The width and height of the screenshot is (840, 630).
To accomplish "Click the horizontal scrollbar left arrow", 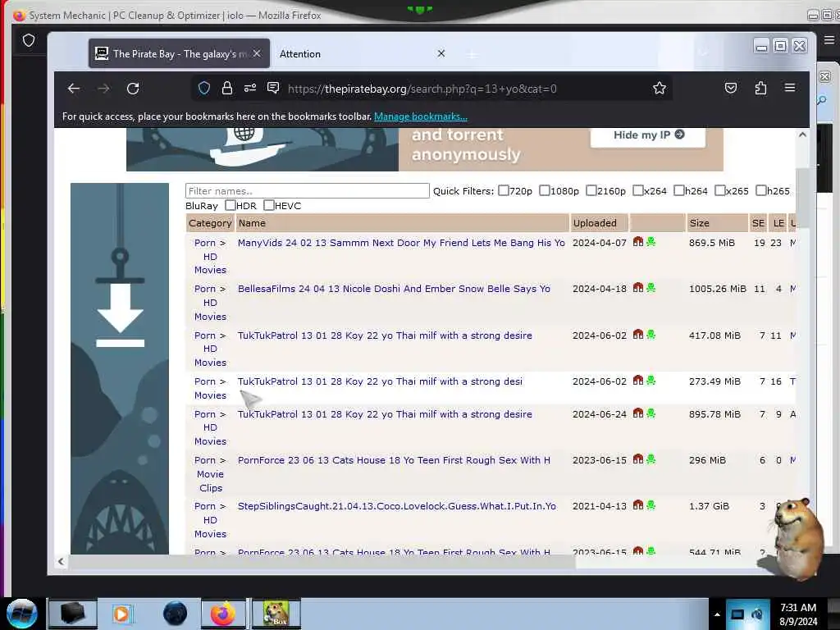I will pos(61,561).
